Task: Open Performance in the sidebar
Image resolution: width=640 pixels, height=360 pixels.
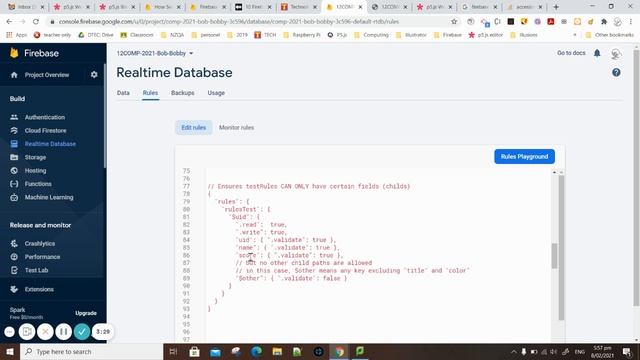Action: click(42, 257)
